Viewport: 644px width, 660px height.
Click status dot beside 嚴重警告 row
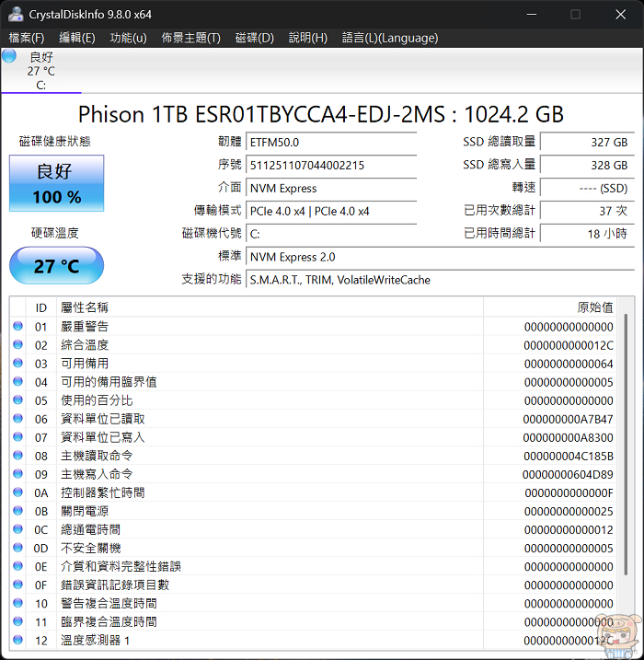[17, 327]
